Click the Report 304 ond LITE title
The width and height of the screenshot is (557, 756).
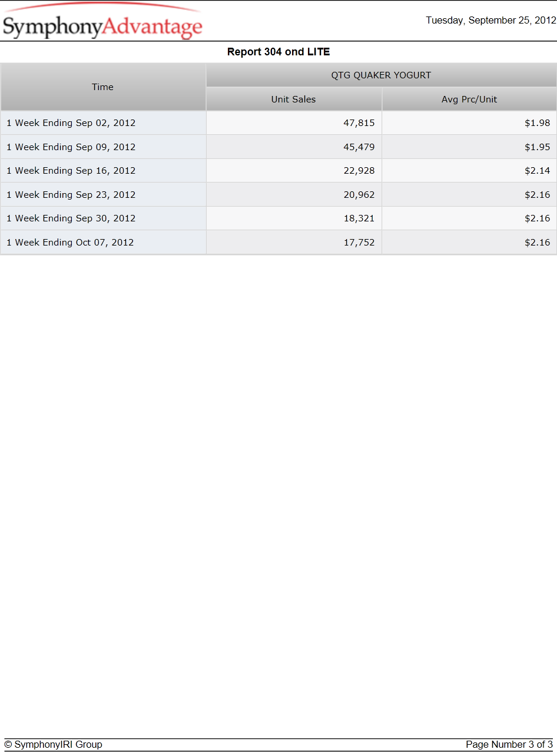[278, 52]
